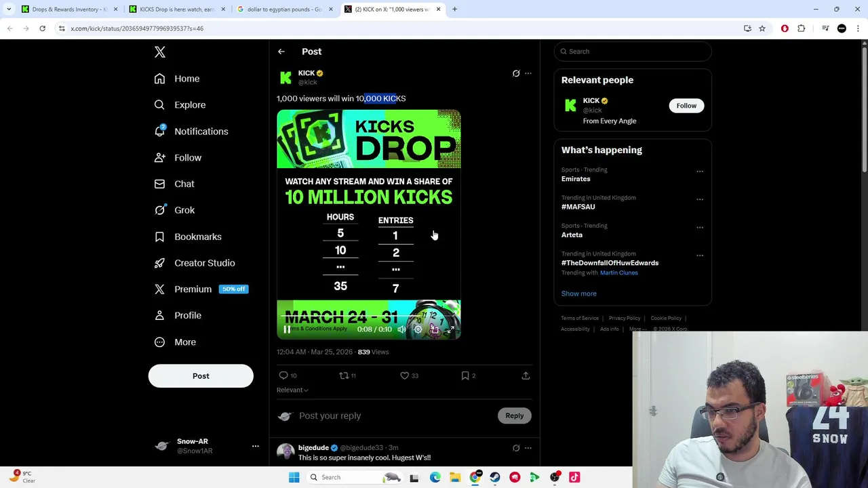
Task: Open Follow in sidebar
Action: pos(178,158)
